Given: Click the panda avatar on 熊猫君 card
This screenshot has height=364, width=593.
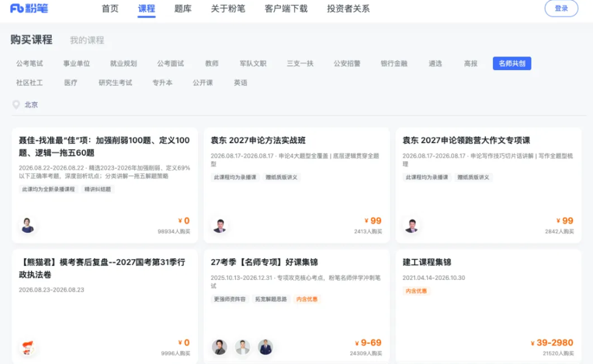Looking at the screenshot, I should 27,347.
